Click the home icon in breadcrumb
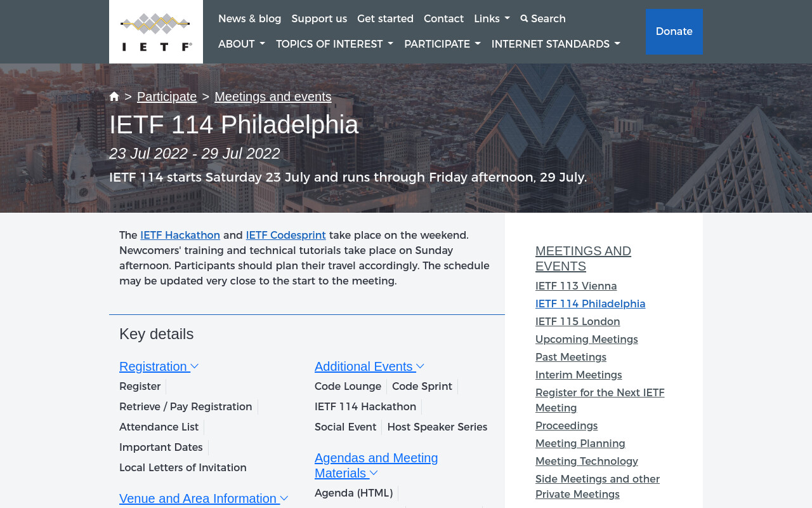The height and width of the screenshot is (508, 812). click(114, 97)
